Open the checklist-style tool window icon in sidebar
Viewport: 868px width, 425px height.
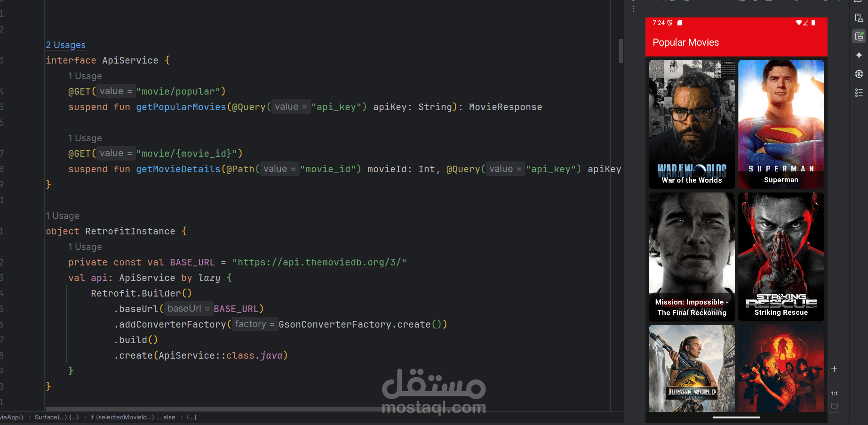tap(859, 93)
